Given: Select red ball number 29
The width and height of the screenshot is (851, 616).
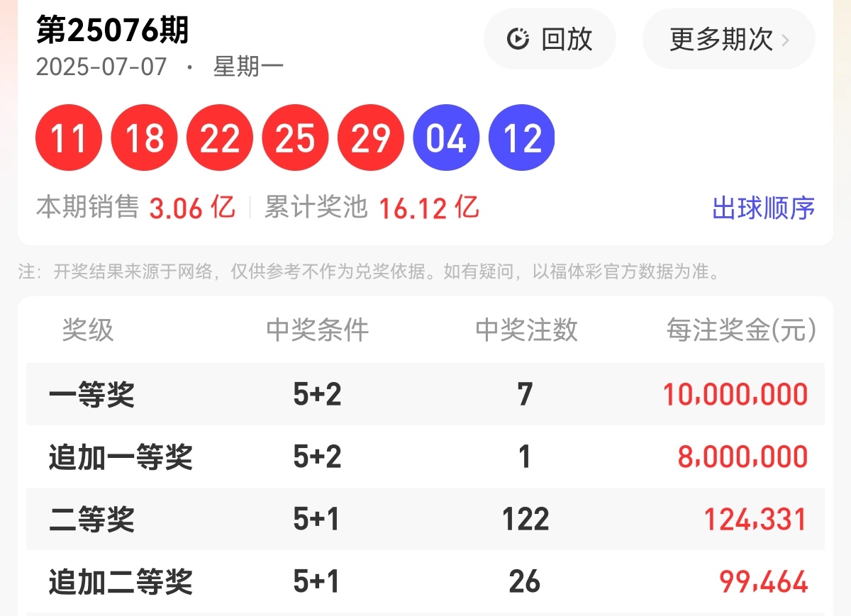Looking at the screenshot, I should (371, 138).
